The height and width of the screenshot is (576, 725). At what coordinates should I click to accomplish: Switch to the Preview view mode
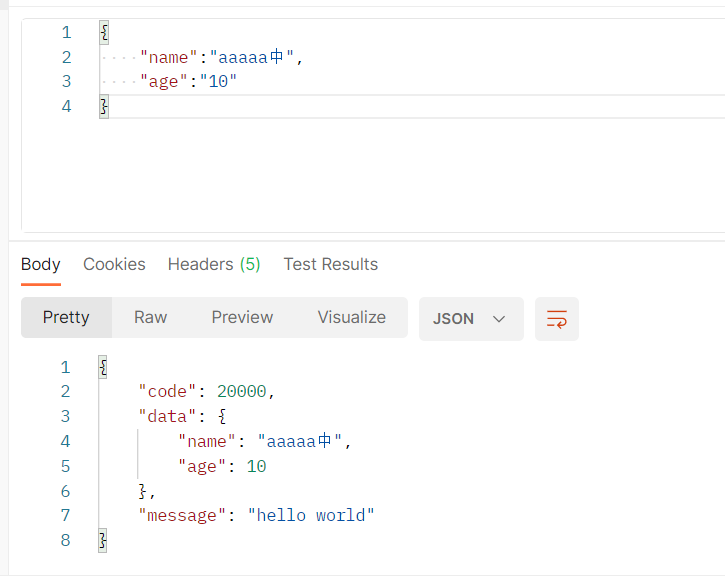(242, 318)
